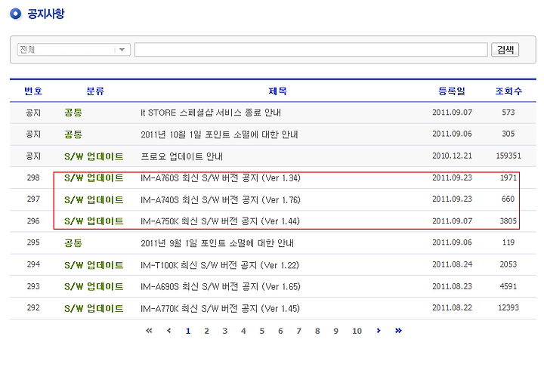
Task: Open the It STORE 스페셜샵 서비스 종료 안내 notice
Action: (x=211, y=113)
